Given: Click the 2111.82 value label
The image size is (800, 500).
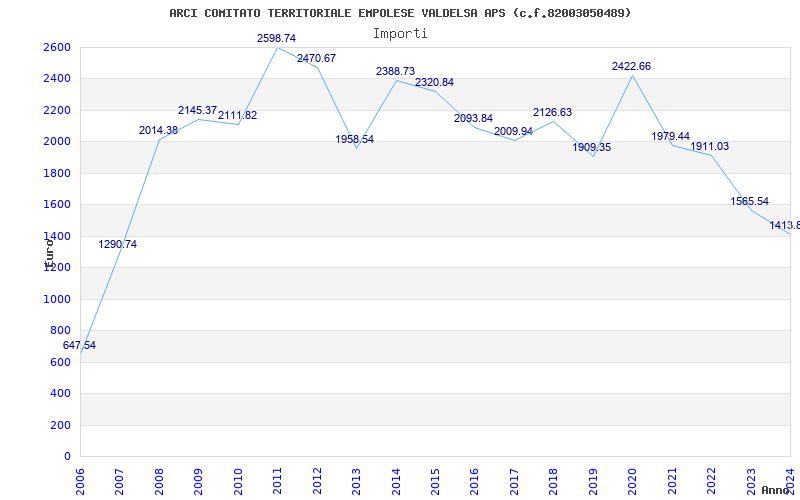Looking at the screenshot, I should click(x=238, y=115).
